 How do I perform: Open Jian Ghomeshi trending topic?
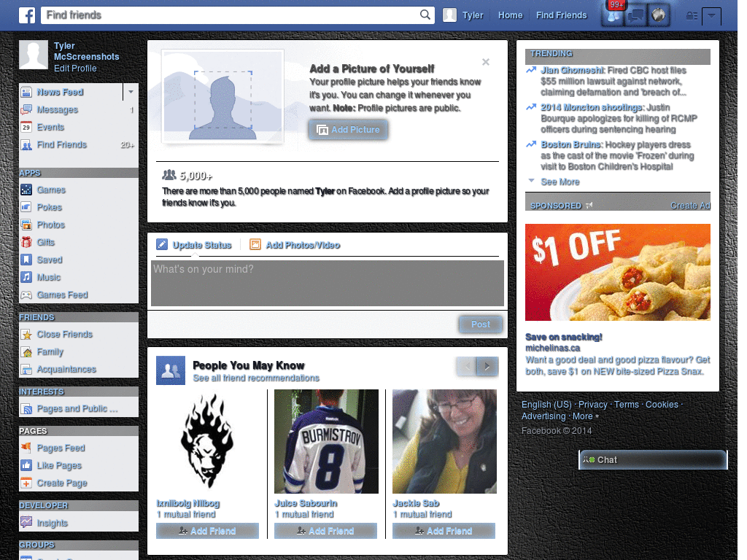pos(572,70)
